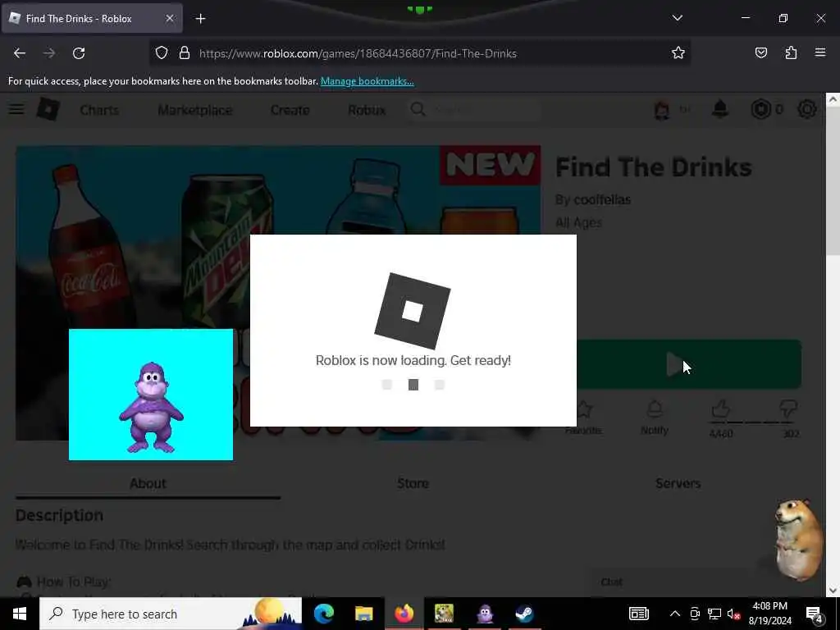840x630 pixels.
Task: Like the game with thumbs up
Action: tap(721, 411)
